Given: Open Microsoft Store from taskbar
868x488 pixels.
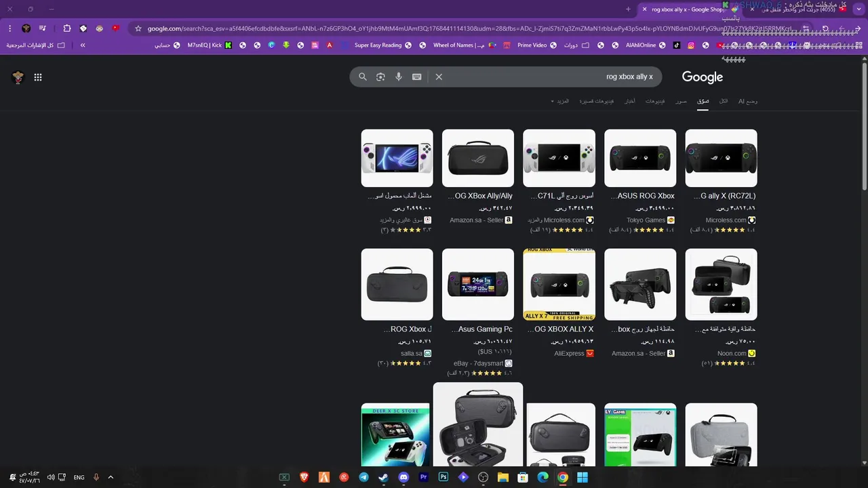Looking at the screenshot, I should point(523,477).
